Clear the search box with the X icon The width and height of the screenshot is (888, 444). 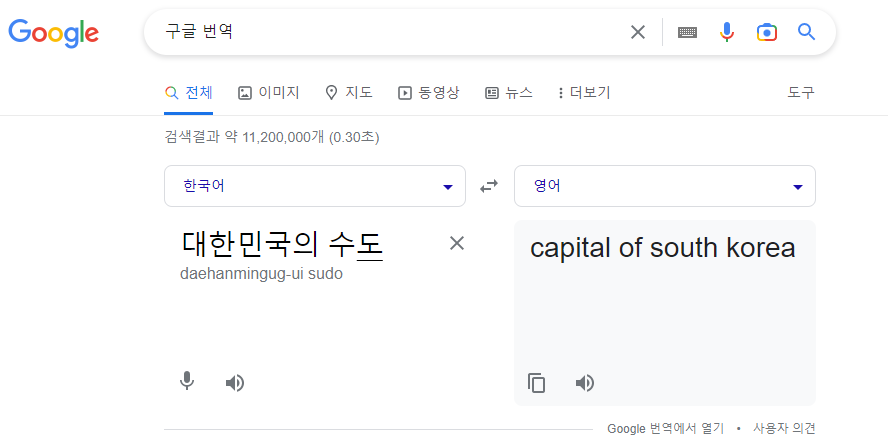pos(638,32)
